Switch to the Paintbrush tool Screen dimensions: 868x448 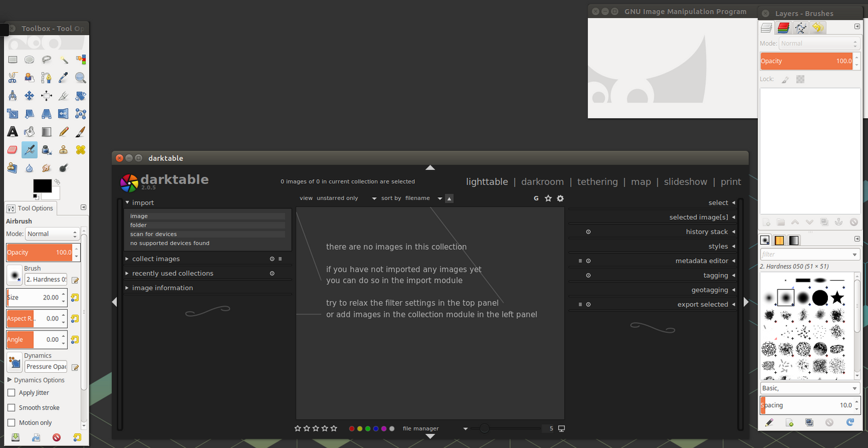point(80,132)
